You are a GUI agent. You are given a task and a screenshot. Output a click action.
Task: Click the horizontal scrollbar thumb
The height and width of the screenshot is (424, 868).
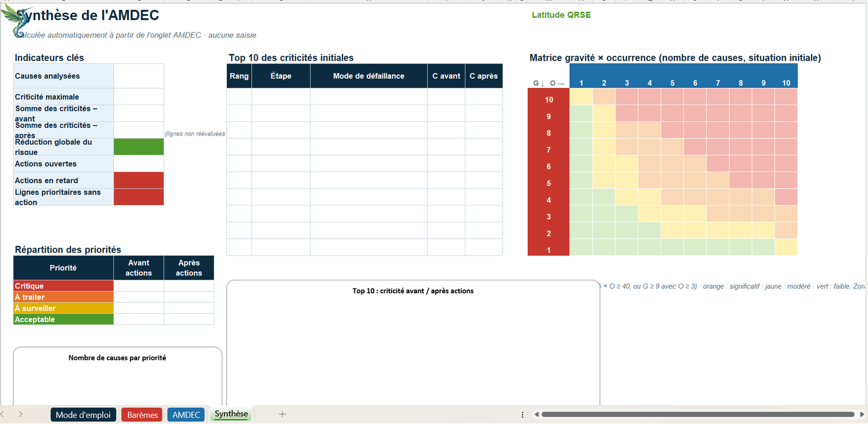698,415
